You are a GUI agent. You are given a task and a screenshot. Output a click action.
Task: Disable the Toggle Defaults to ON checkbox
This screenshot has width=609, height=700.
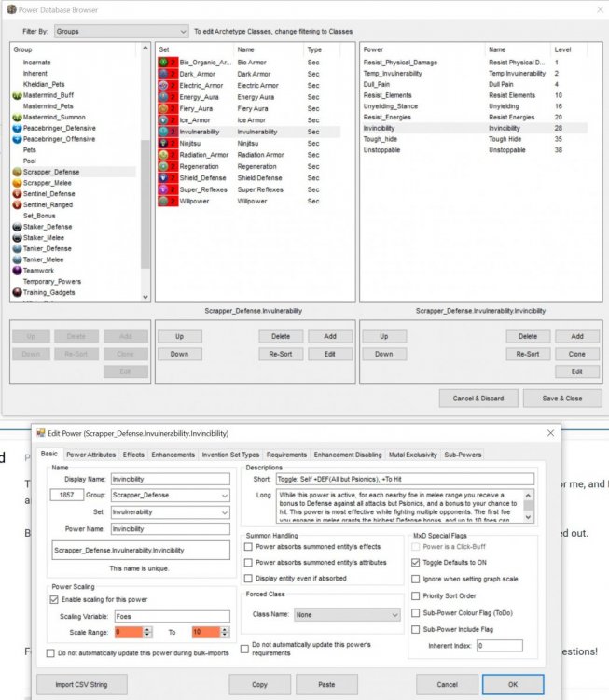point(416,563)
